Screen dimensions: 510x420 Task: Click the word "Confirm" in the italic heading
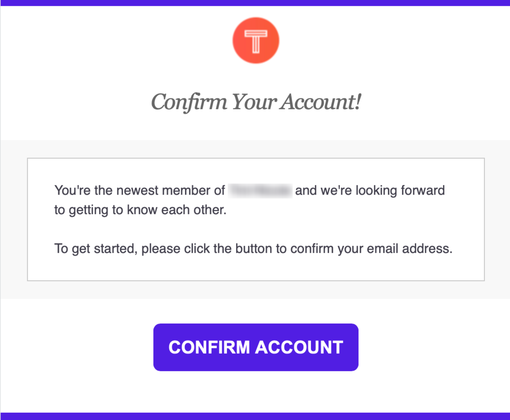(x=189, y=102)
